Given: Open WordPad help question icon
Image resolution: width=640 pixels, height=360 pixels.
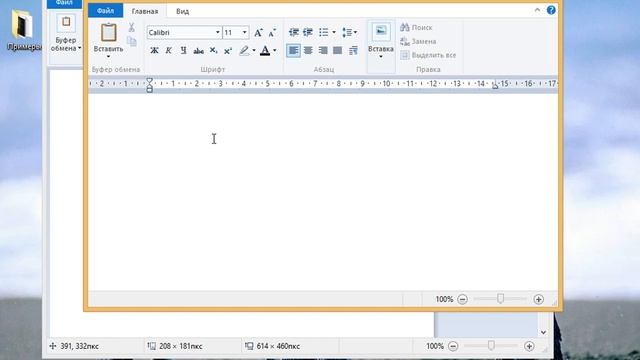Looking at the screenshot, I should coord(551,10).
